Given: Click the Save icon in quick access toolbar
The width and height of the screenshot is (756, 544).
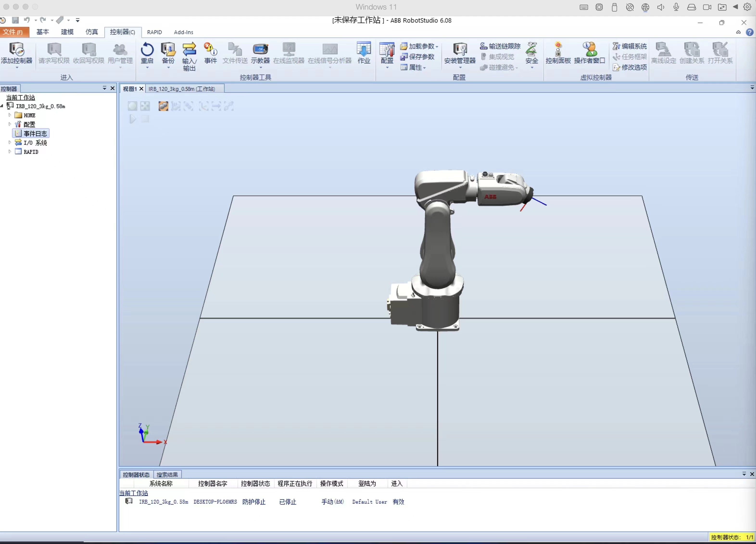Looking at the screenshot, I should (15, 20).
